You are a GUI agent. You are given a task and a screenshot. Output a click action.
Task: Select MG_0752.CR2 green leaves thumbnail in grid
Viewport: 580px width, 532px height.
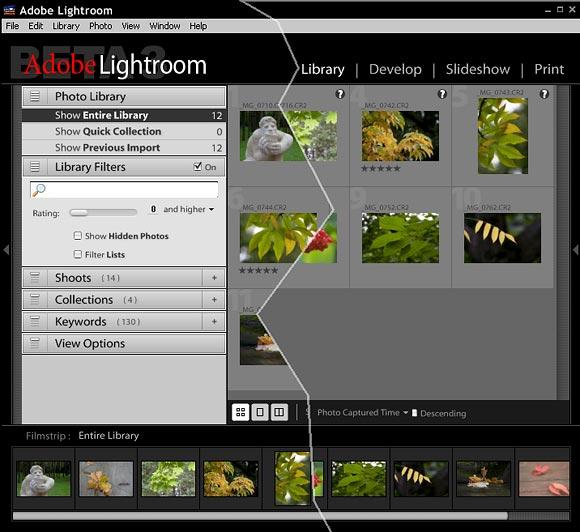(400, 238)
